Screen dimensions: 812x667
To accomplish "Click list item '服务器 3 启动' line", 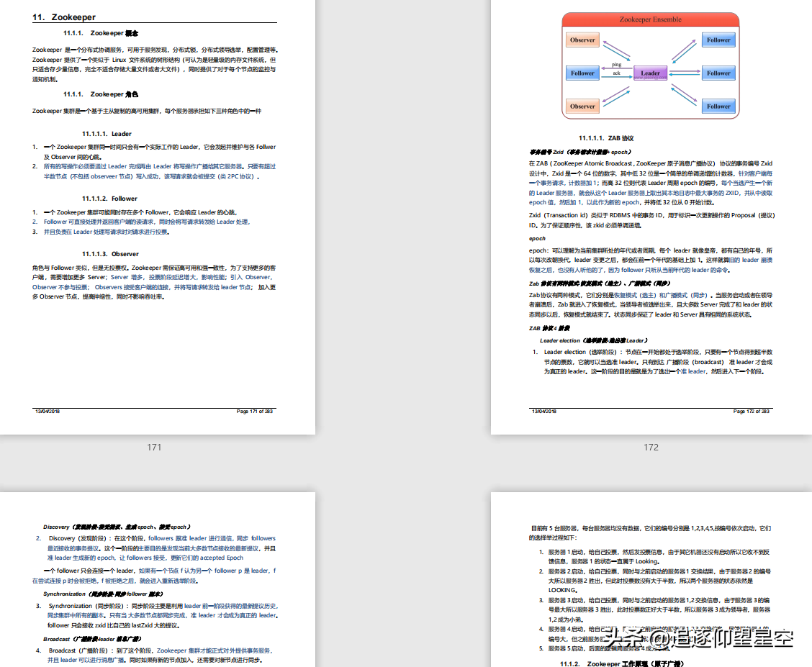I will (659, 600).
